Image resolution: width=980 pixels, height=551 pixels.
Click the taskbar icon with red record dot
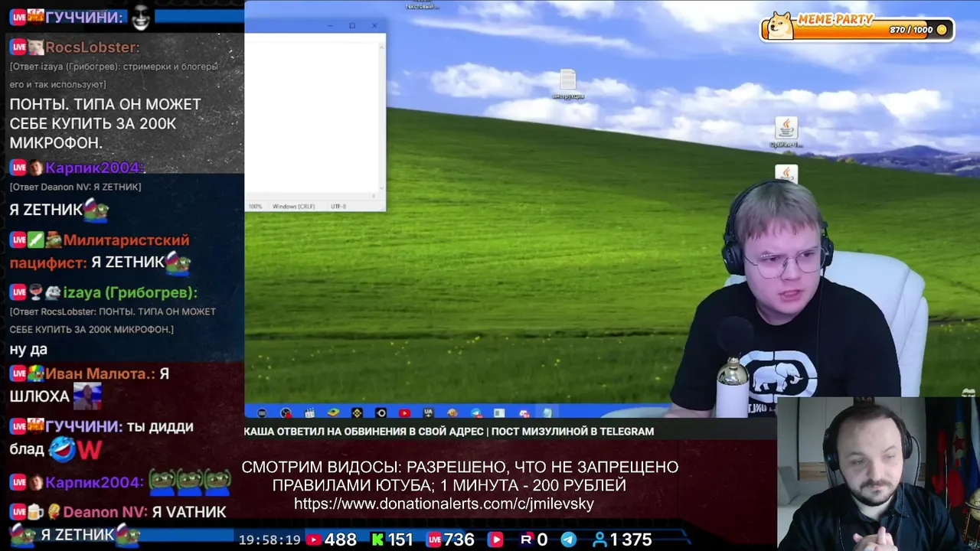(286, 413)
